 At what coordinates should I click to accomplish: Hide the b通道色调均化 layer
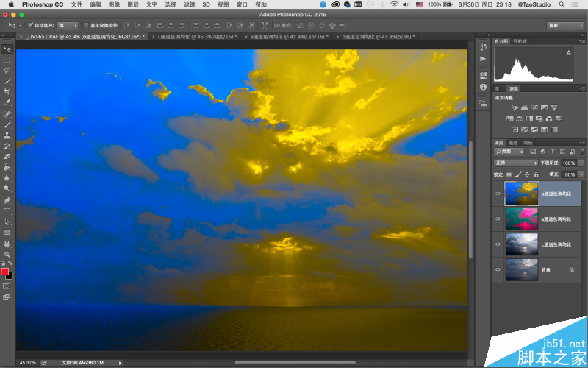pyautogui.click(x=498, y=194)
